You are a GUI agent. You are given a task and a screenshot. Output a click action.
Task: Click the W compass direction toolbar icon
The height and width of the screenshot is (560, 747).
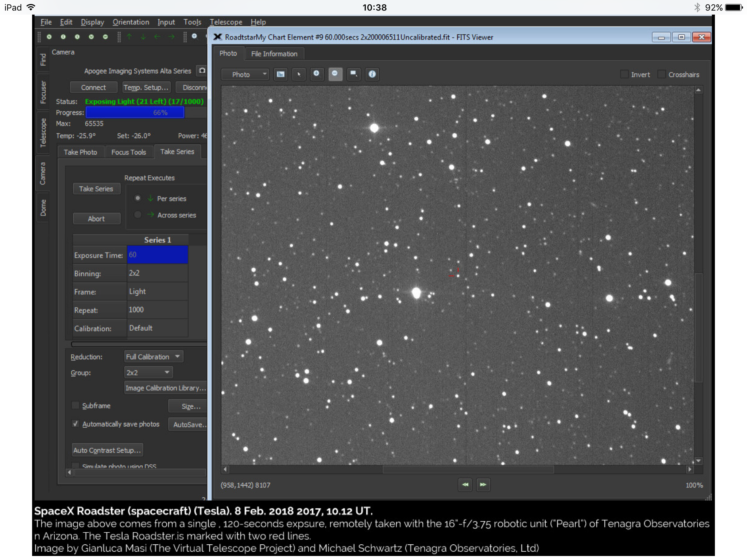(x=91, y=37)
